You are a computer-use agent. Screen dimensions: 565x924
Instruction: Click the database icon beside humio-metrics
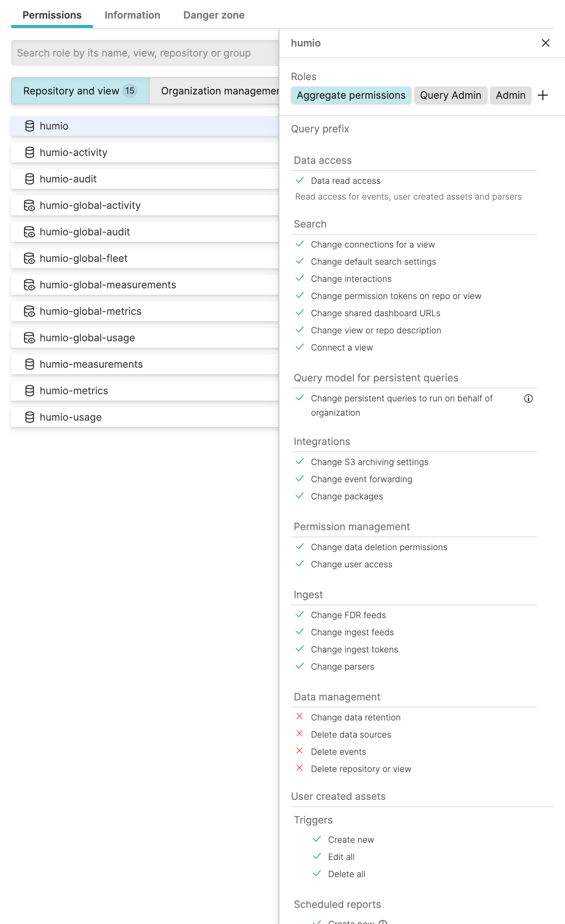(29, 390)
